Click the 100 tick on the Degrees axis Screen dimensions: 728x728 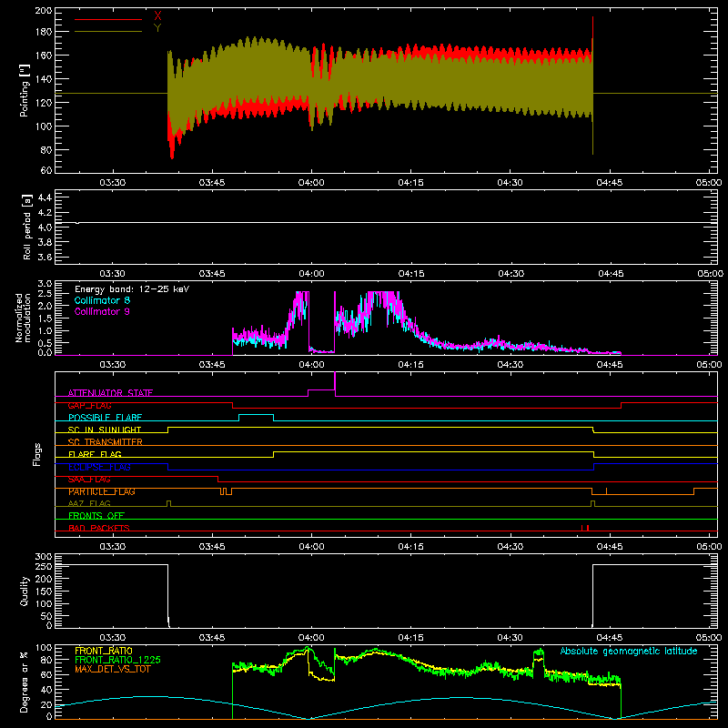tap(44, 648)
